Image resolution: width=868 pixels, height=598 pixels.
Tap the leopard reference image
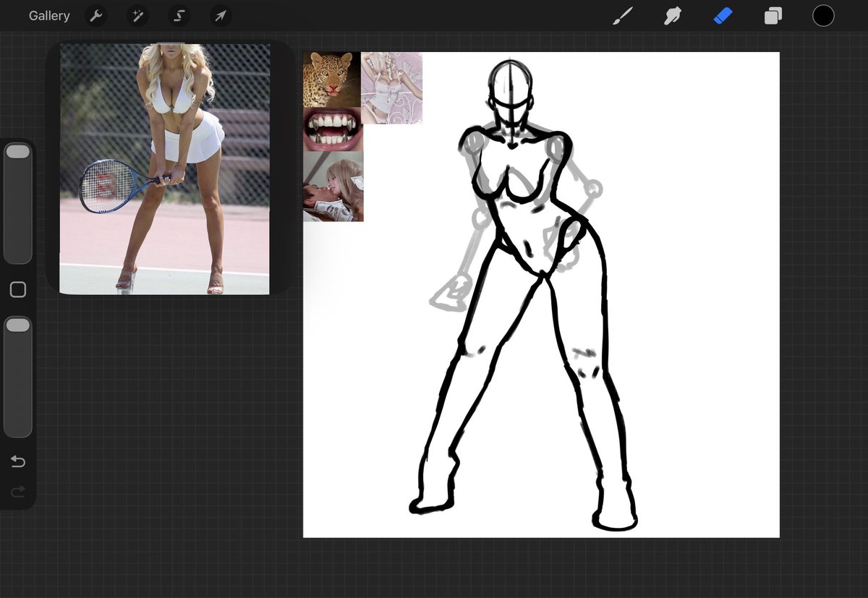pos(332,80)
